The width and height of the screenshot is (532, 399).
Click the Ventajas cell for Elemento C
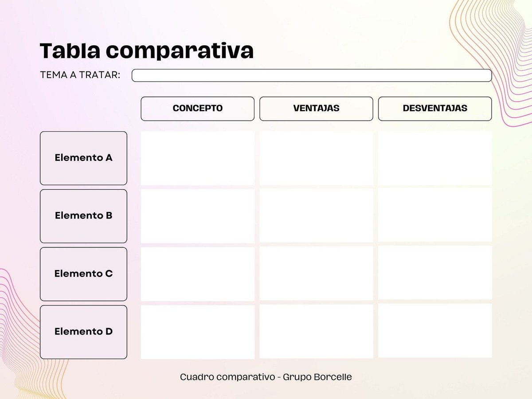pyautogui.click(x=316, y=274)
